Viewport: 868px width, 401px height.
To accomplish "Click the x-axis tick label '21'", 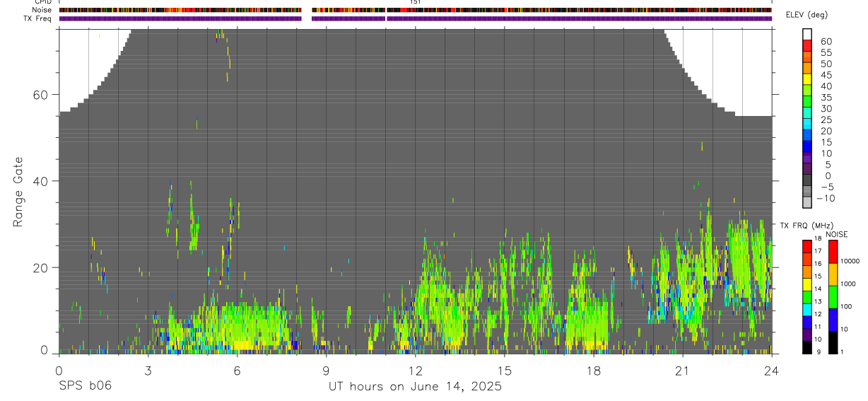I will 682,371.
